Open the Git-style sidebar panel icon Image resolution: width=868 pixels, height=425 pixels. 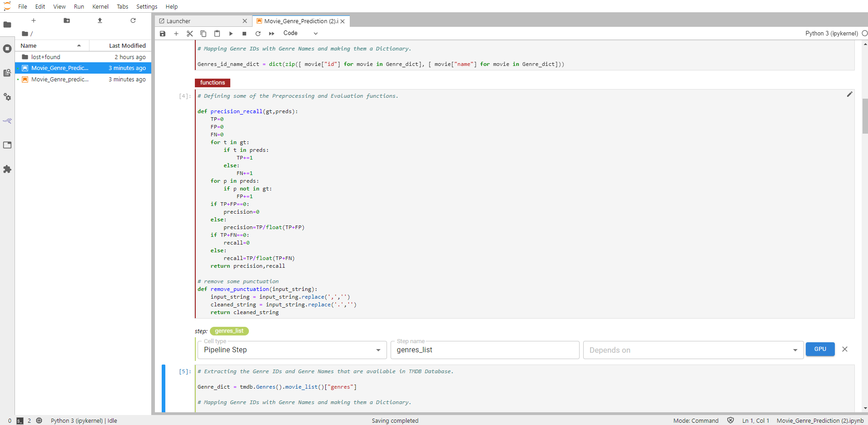(x=7, y=73)
